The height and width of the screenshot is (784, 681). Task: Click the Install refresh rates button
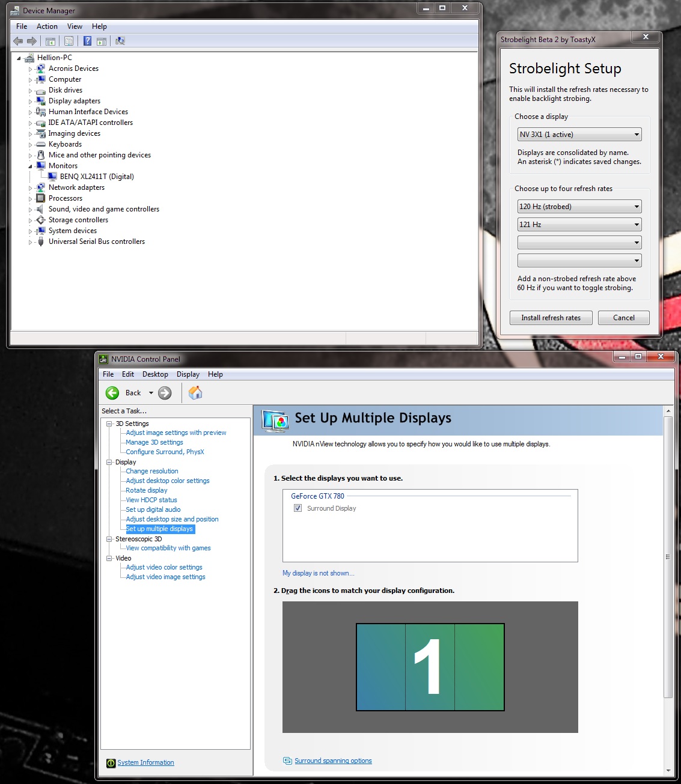click(551, 318)
